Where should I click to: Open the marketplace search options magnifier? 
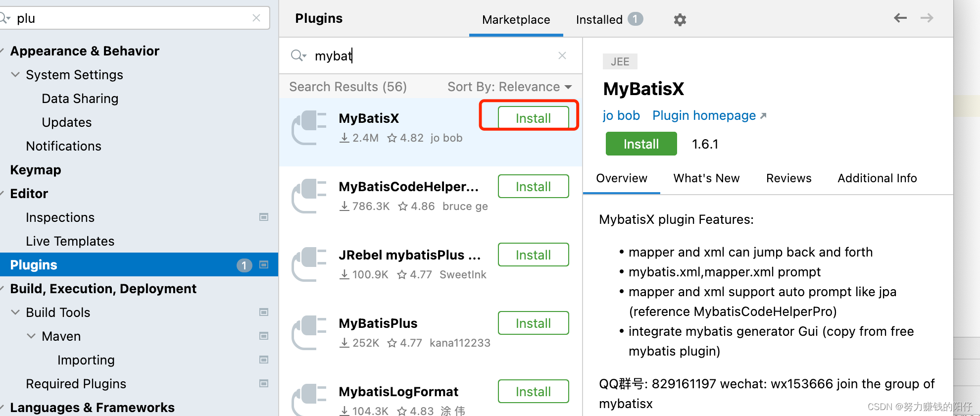pyautogui.click(x=298, y=55)
